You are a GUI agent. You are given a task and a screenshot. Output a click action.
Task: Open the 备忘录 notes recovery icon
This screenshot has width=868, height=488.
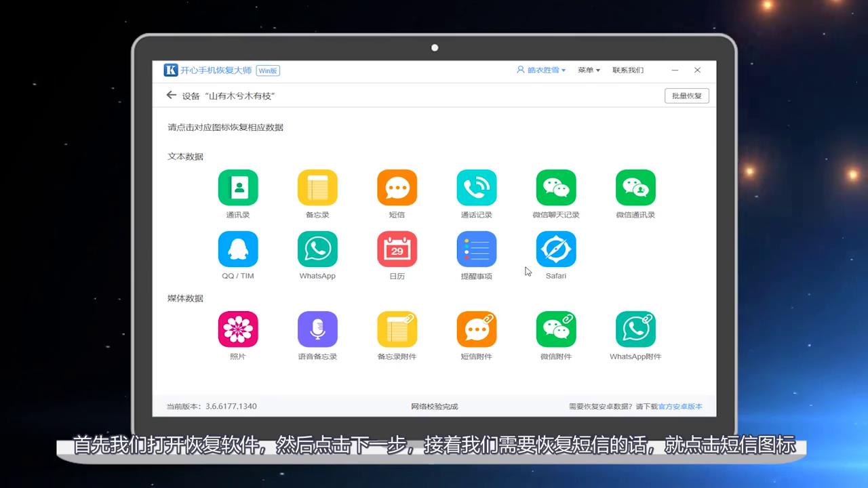point(317,187)
